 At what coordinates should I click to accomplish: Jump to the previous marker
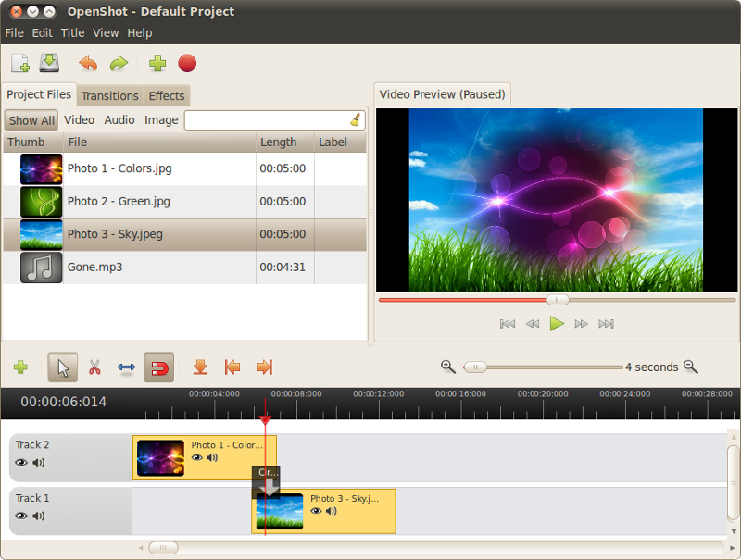point(232,367)
